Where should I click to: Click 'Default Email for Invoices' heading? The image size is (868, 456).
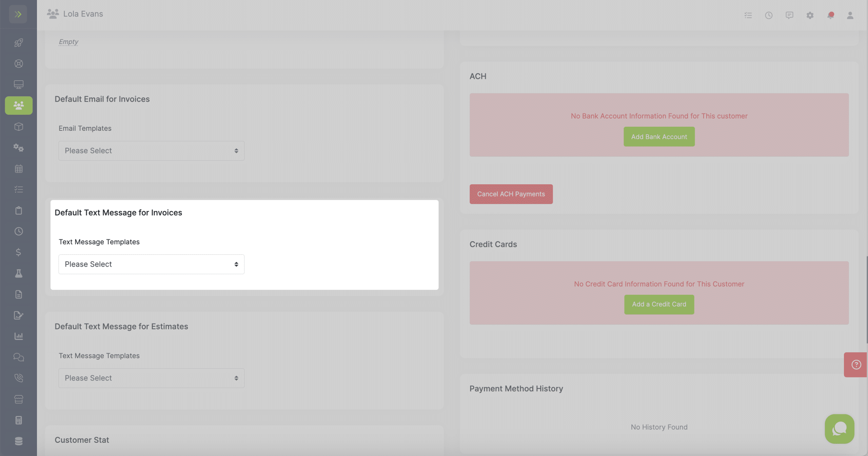pyautogui.click(x=102, y=99)
